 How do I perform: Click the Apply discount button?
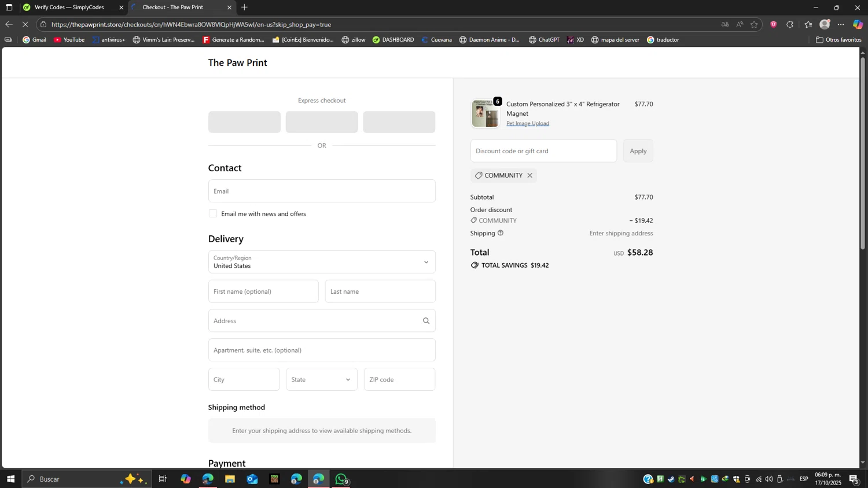(x=638, y=151)
